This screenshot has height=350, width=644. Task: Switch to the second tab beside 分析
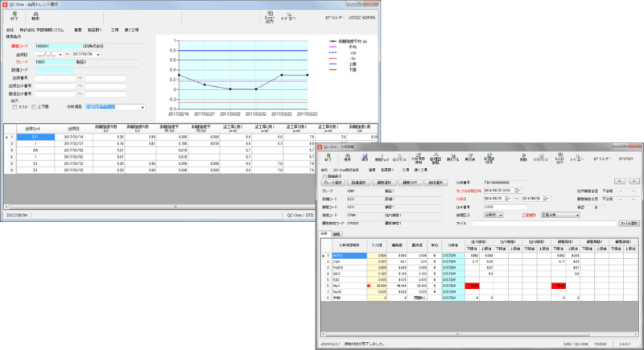click(336, 233)
